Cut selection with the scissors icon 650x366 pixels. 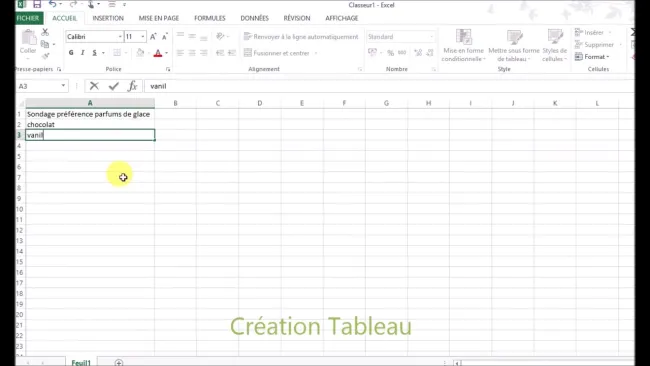point(45,32)
